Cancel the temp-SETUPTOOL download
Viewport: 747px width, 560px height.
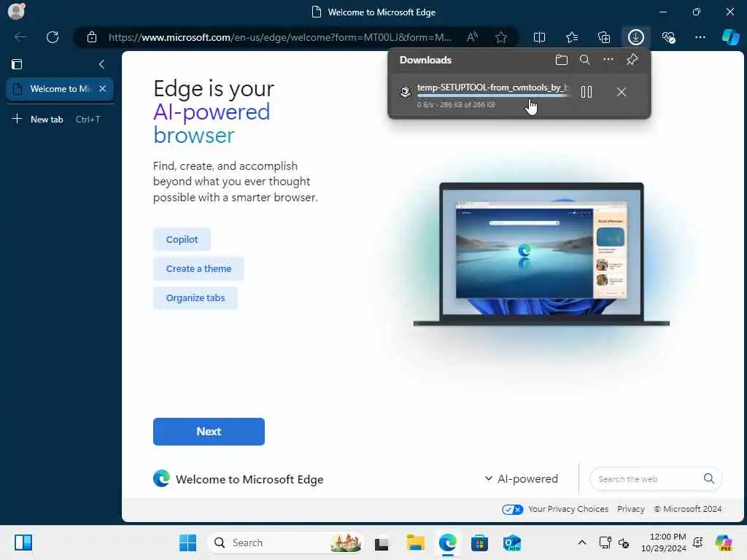point(622,92)
